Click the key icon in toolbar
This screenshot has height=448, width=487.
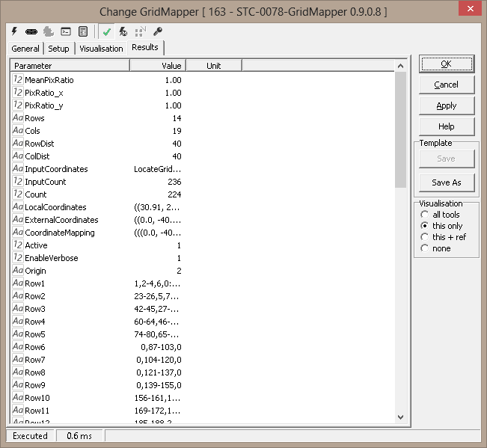(157, 31)
